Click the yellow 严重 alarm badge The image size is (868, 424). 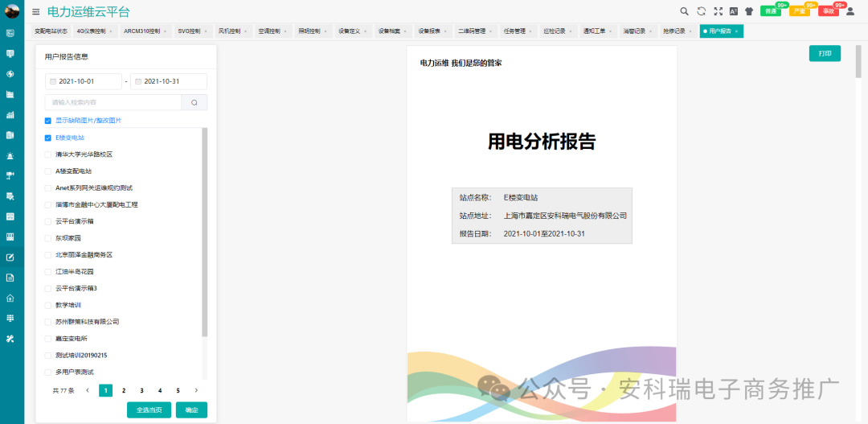[x=800, y=11]
